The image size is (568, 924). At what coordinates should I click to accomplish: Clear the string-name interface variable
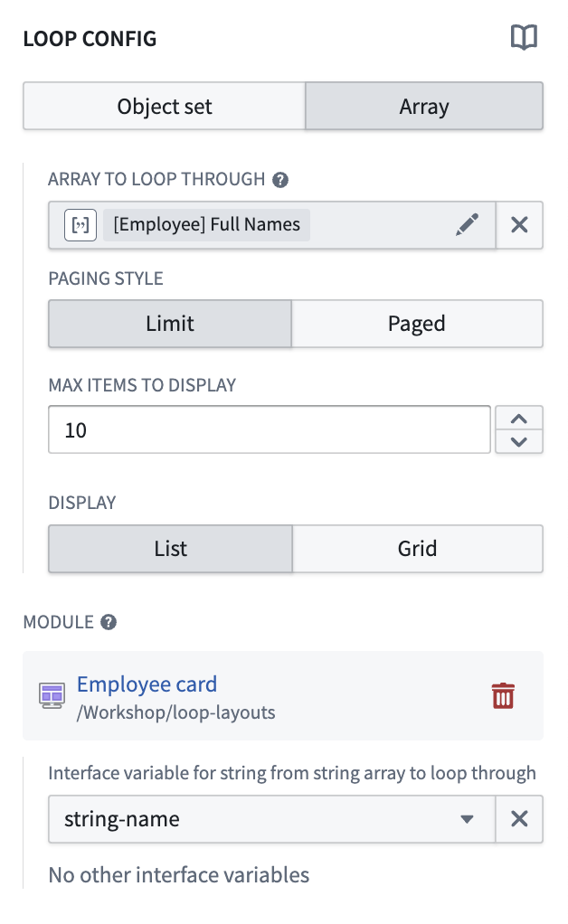pyautogui.click(x=519, y=819)
